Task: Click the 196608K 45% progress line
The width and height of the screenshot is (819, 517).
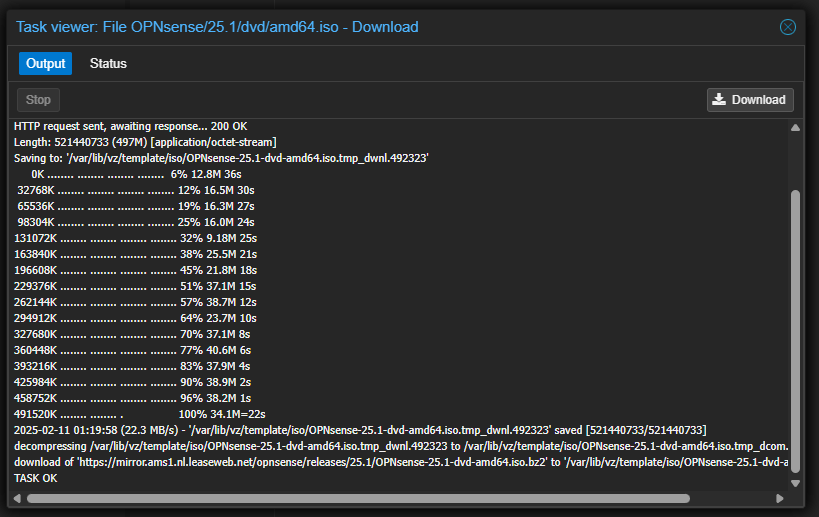Action: [136, 271]
